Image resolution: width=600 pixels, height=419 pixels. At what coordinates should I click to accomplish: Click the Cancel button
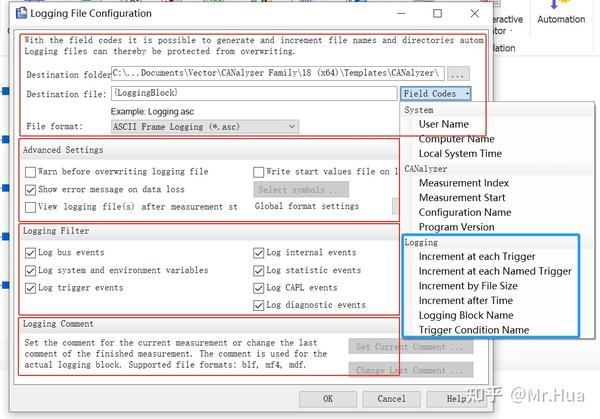pos(391,399)
